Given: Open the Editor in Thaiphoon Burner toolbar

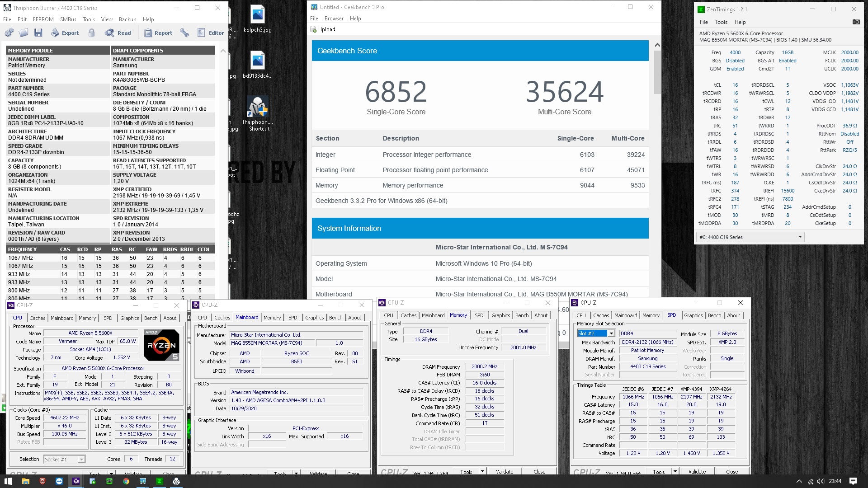Looking at the screenshot, I should tap(211, 33).
